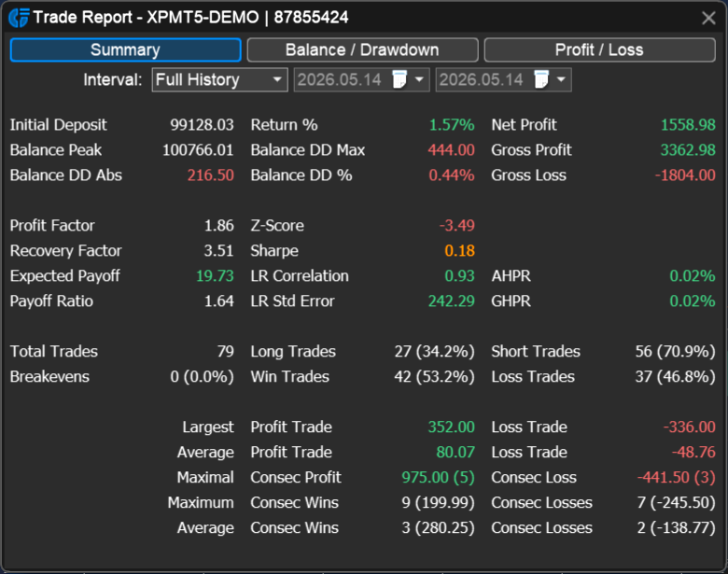
Task: Click the Maximum Consec Wins value 9 (199.99)
Action: click(x=439, y=502)
